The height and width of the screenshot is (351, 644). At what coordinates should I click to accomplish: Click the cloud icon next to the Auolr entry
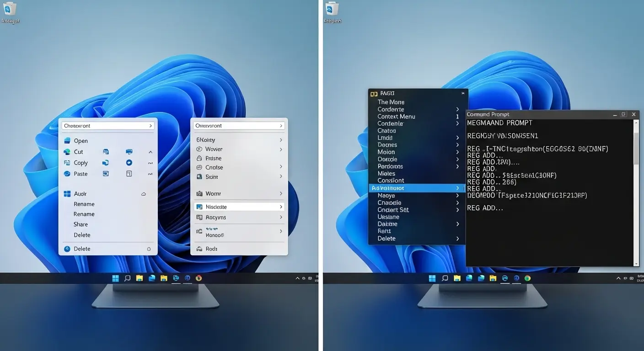[x=143, y=193]
